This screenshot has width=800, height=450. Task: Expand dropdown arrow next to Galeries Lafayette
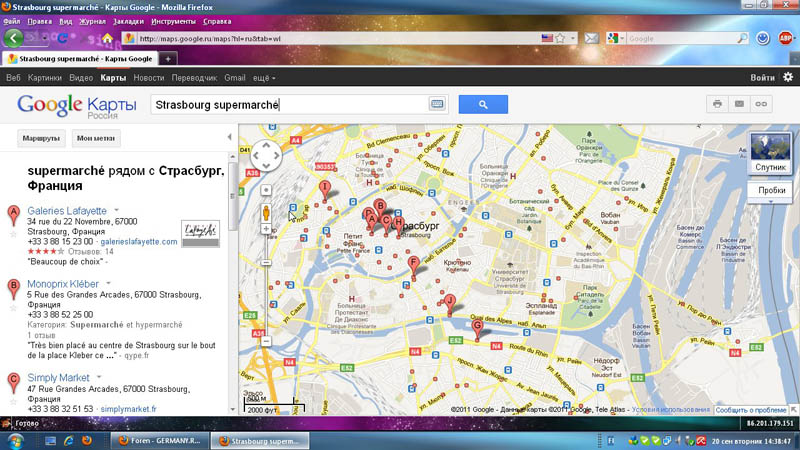(x=117, y=211)
